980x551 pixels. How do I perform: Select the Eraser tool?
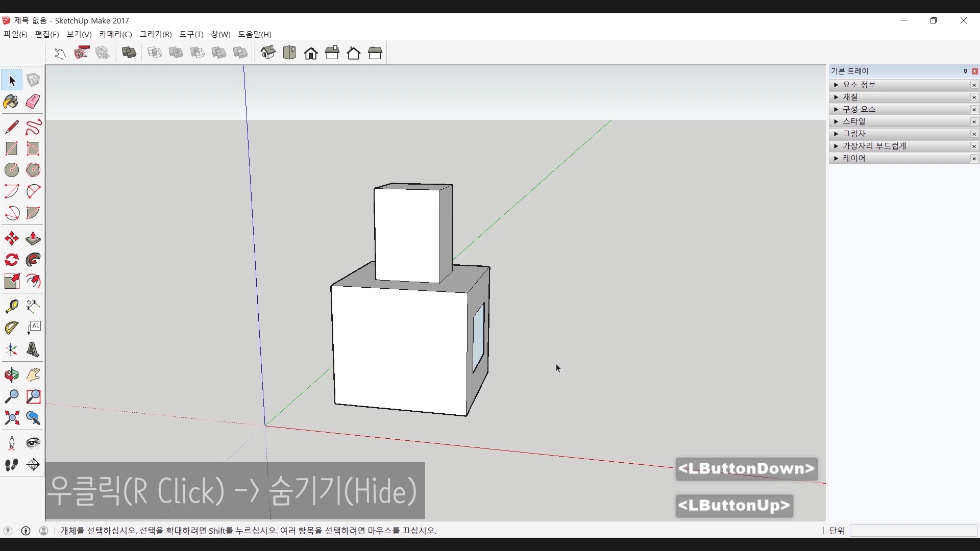33,102
